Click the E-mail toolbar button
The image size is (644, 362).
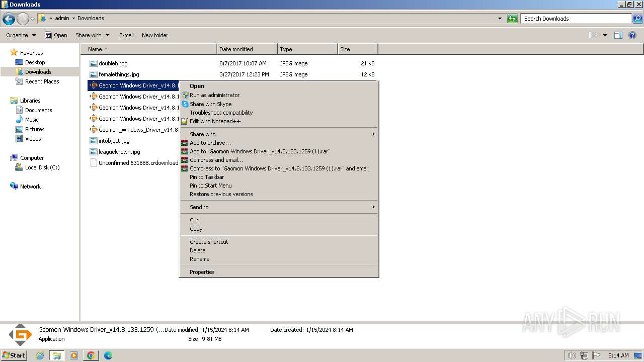pos(126,35)
